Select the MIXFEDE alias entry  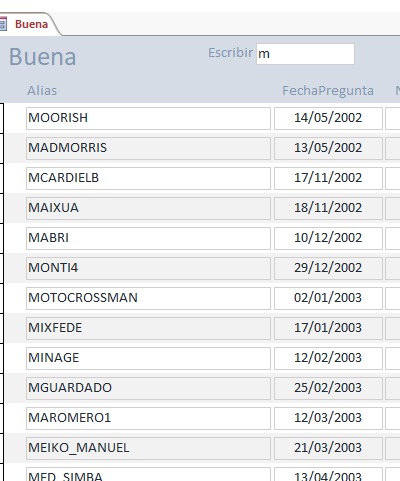point(148,328)
